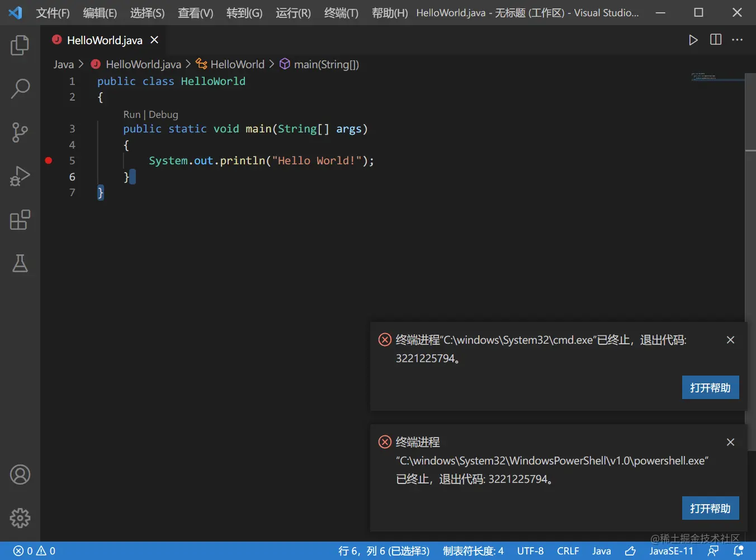The width and height of the screenshot is (756, 560).
Task: Open the main(String[]) breadcrumb dropdown
Action: click(x=327, y=64)
